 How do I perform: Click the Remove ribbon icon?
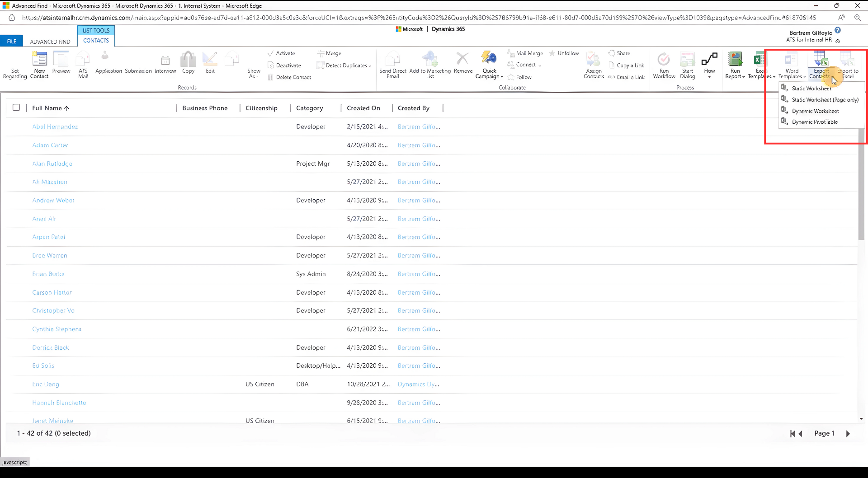463,63
